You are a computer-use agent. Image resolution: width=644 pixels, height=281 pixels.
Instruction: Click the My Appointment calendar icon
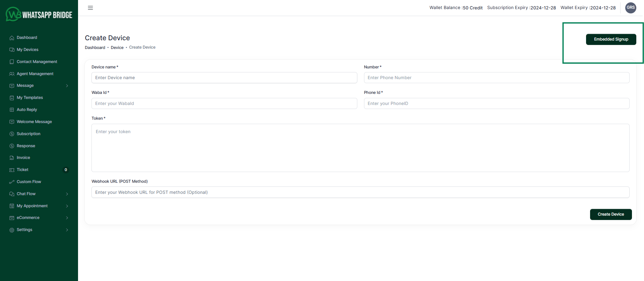12,206
